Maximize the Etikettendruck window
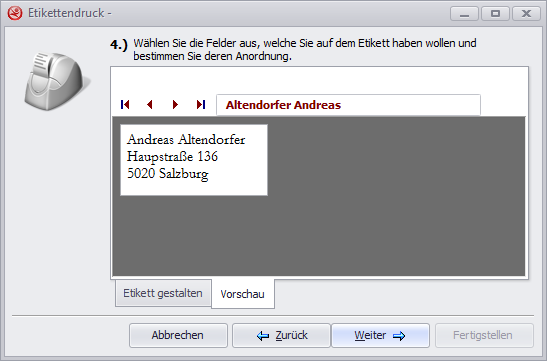The image size is (547, 361). pyautogui.click(x=495, y=14)
